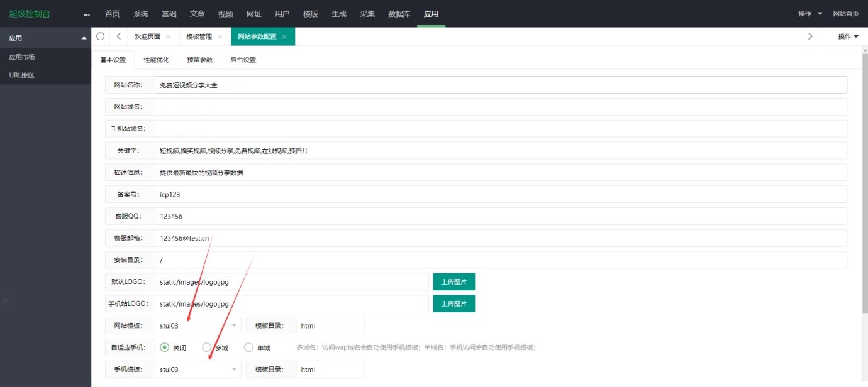Open the 采集 top menu
Screen dimensions: 868x387
tap(367, 14)
